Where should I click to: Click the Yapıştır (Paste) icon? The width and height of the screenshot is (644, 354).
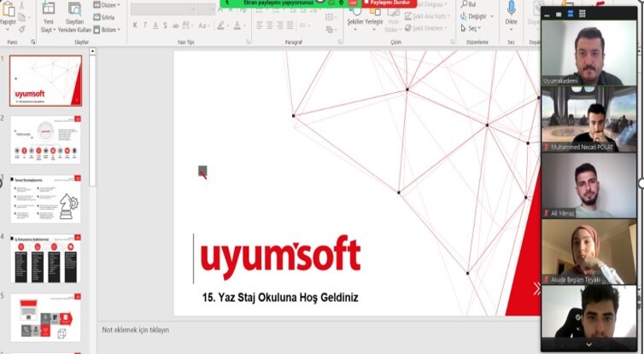click(9, 9)
